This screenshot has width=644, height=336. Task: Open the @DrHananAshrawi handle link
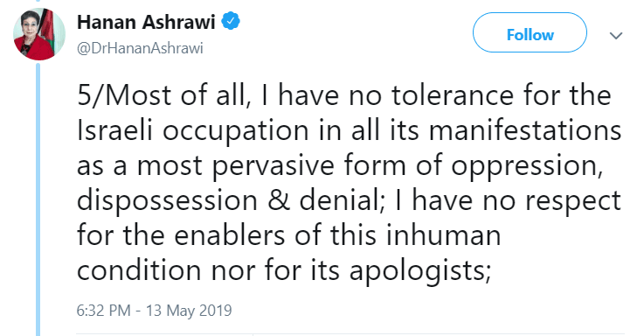tap(140, 48)
